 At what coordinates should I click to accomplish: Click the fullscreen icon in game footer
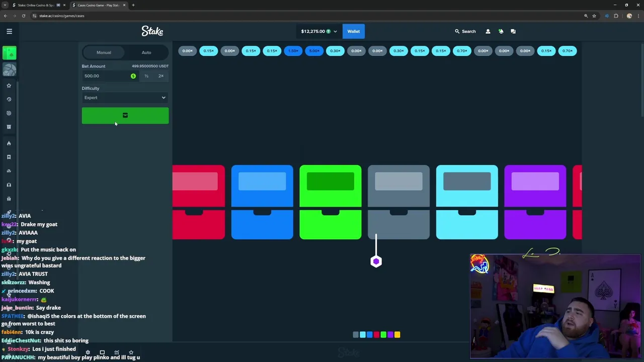102,352
